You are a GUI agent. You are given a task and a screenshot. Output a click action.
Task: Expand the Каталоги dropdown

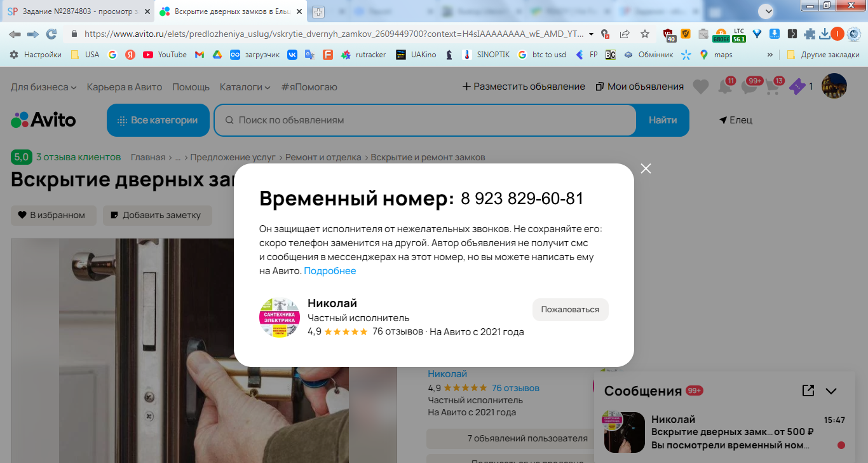[245, 86]
